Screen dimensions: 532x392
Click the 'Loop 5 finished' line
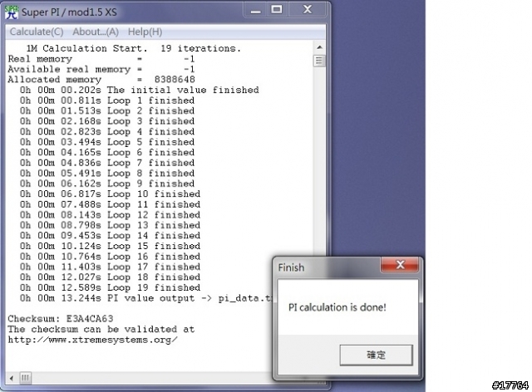(107, 142)
